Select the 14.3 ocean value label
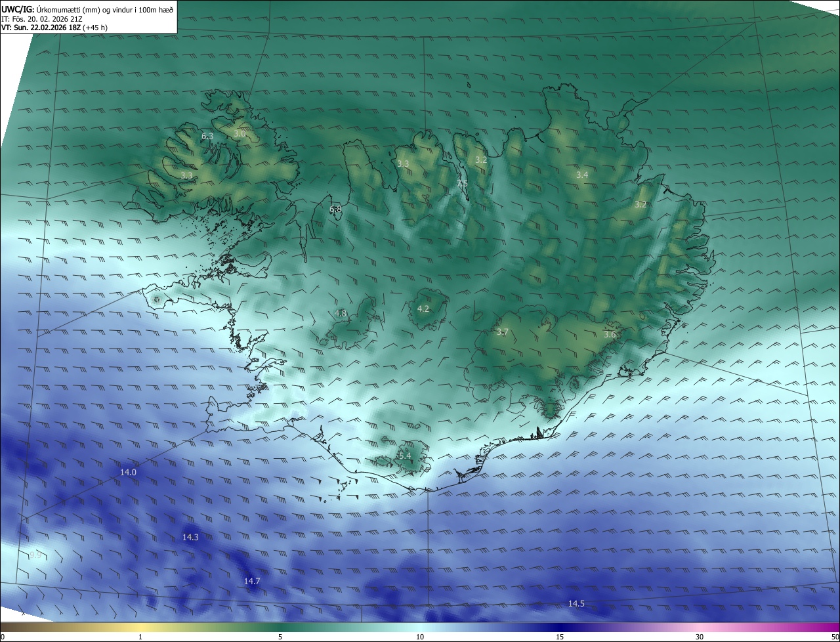Image resolution: width=840 pixels, height=642 pixels. 190,537
